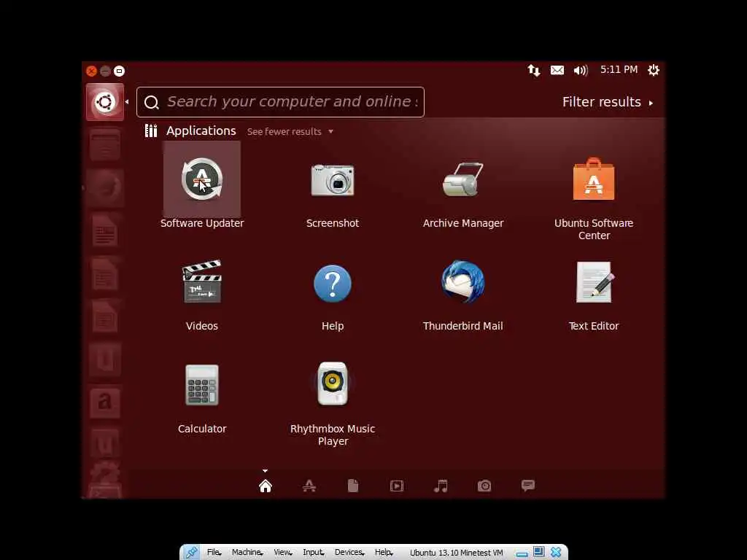Open the VirtualBox Devices menu
The image size is (747, 560).
pyautogui.click(x=349, y=553)
